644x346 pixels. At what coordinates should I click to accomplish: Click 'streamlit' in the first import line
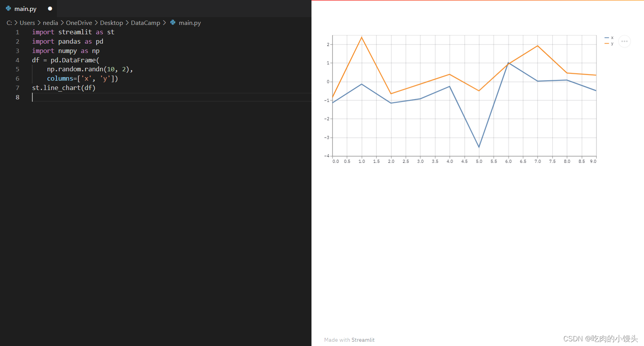(75, 32)
